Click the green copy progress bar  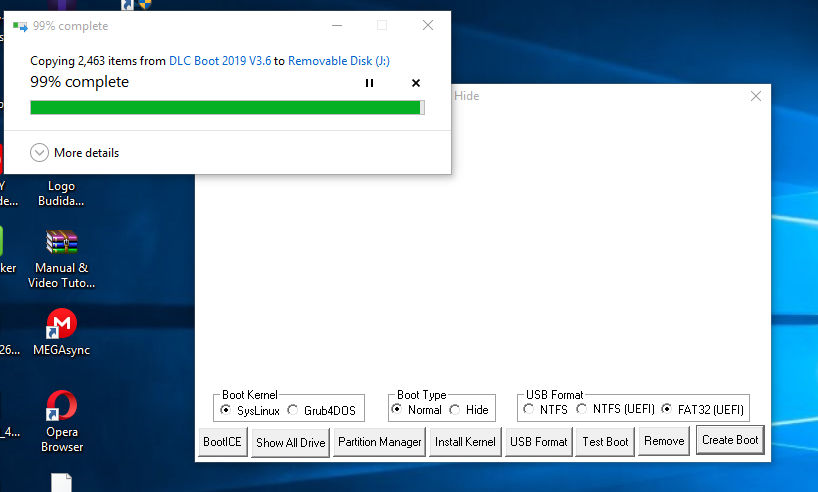(227, 107)
